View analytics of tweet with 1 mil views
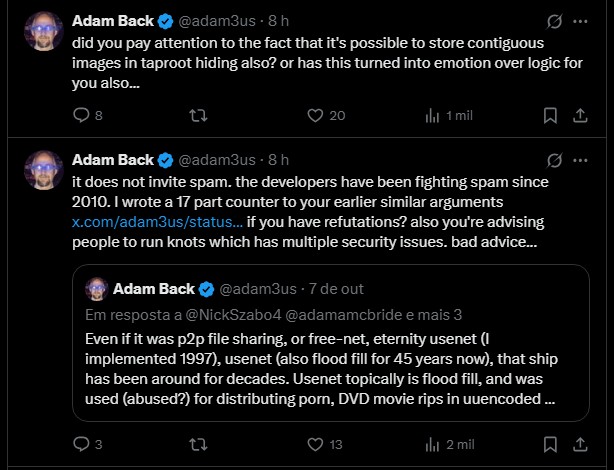 tap(432, 115)
